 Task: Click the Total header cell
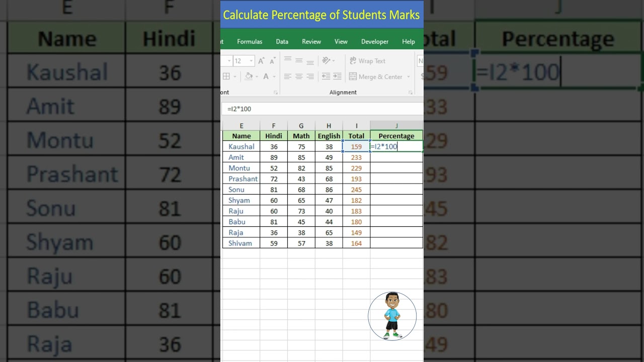356,136
